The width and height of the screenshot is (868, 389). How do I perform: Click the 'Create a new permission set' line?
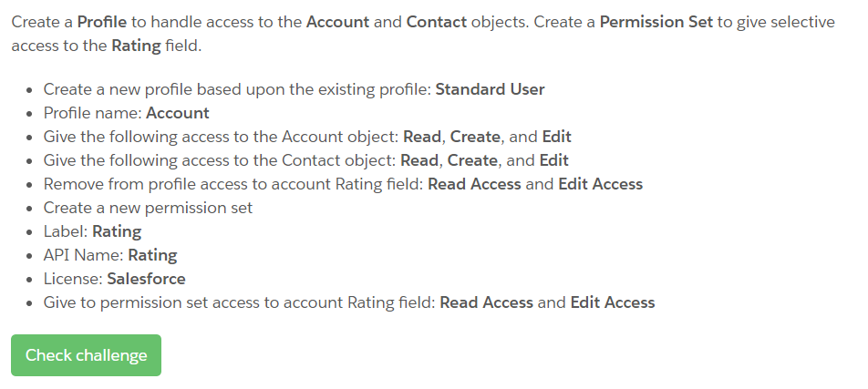click(x=148, y=208)
